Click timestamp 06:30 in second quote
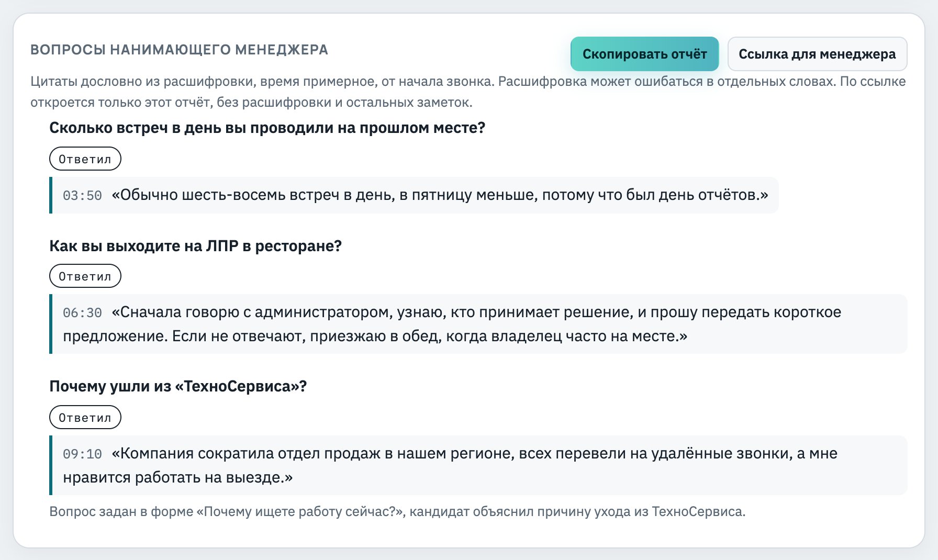The height and width of the screenshot is (560, 938). coord(82,313)
